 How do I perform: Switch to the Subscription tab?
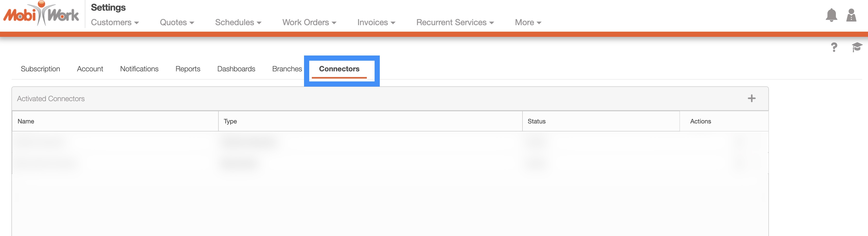pos(40,69)
